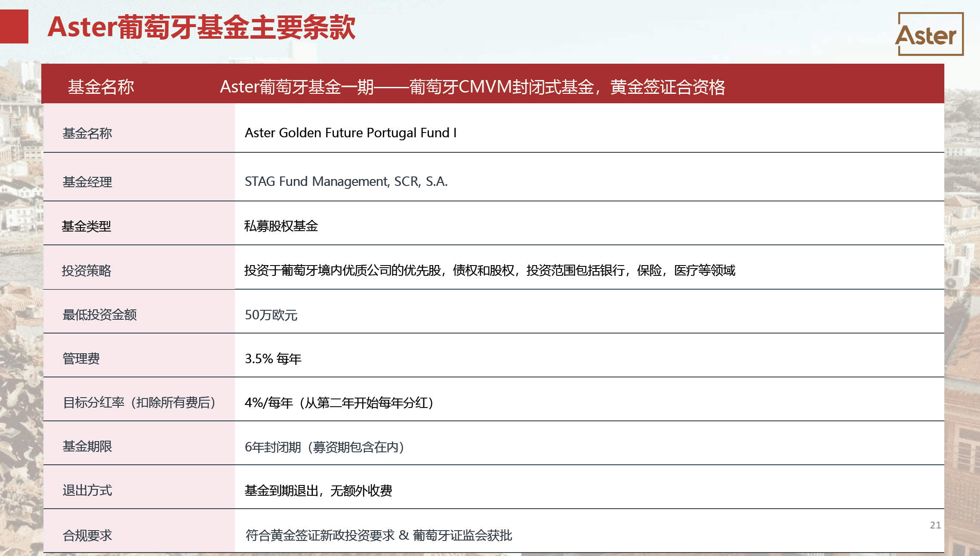
Task: Click the pink row label '基金名称'
Action: 87,133
